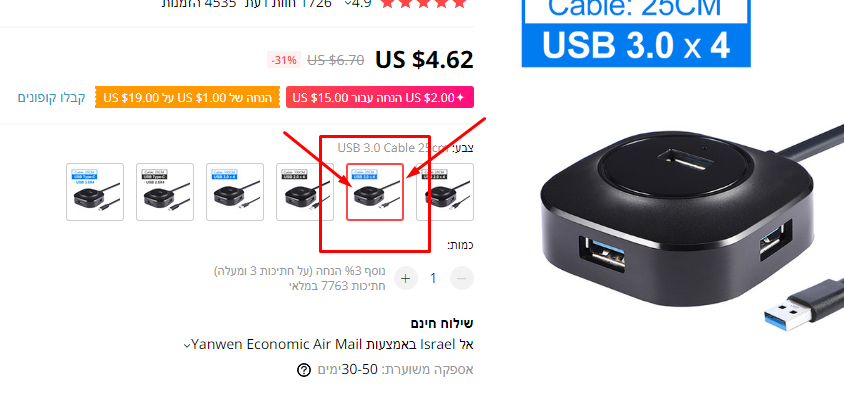Select highlighted USB 3.0 25CM variant
The width and height of the screenshot is (844, 402).
[375, 192]
